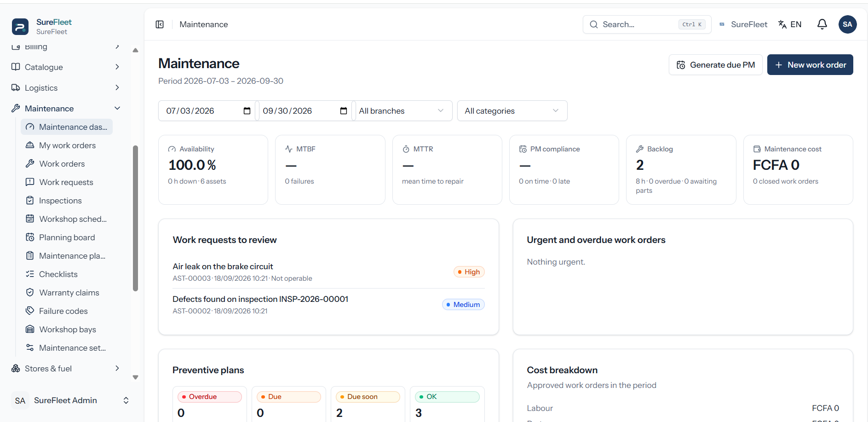Screen dimensions: 868x422
Task: Click the Due soon plans card
Action: click(x=368, y=404)
